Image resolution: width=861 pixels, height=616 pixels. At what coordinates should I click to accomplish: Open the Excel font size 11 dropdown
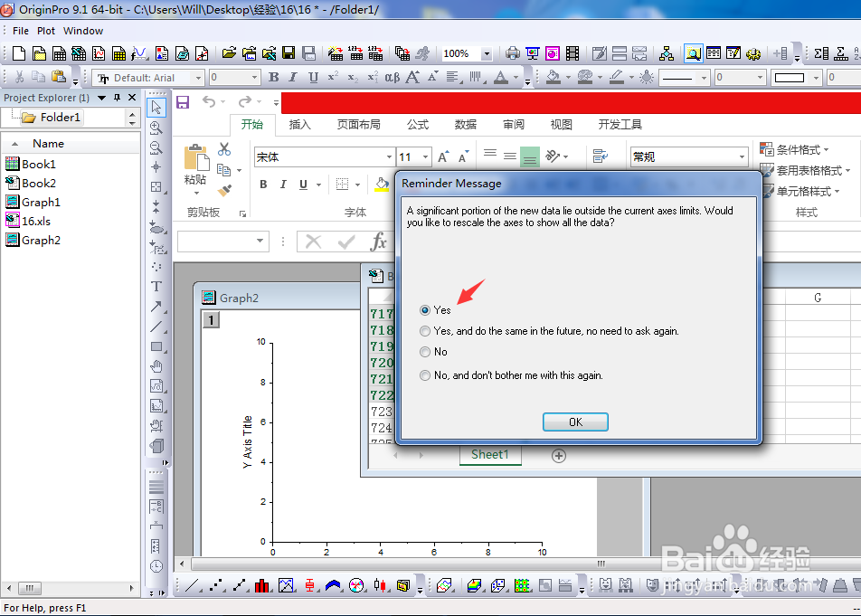pos(426,157)
